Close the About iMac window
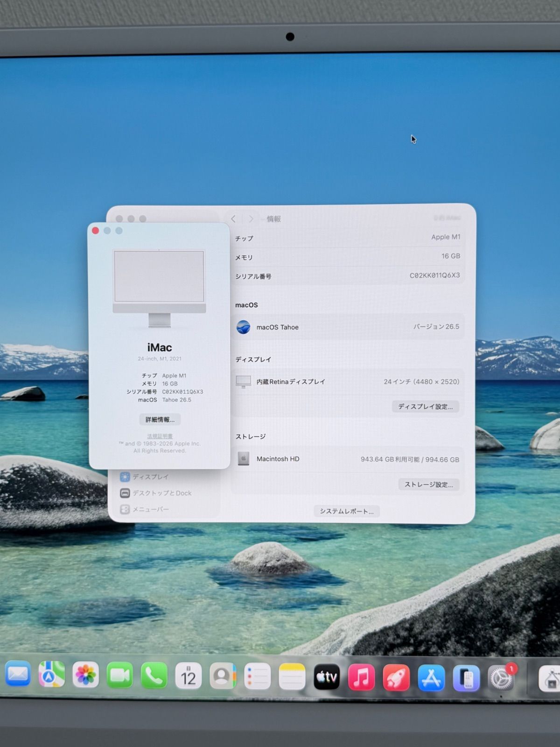The image size is (560, 747). 96,231
